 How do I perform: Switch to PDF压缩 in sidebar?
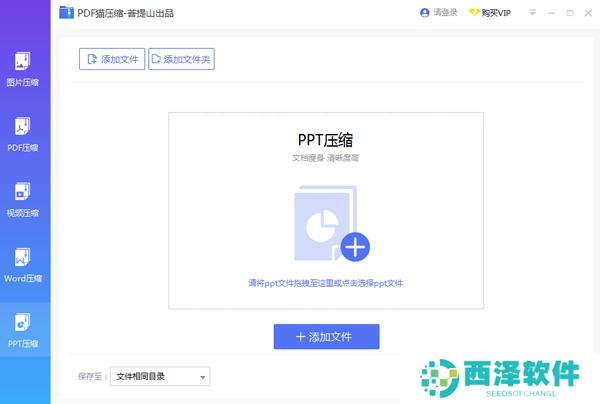[23, 135]
